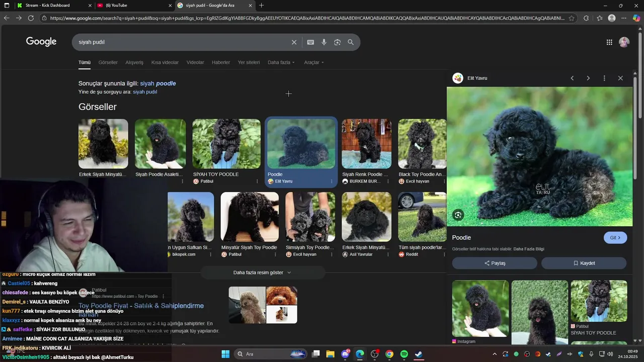The image size is (644, 362).
Task: Open Siyah Poodle Asalet thumbnail
Action: [x=160, y=144]
